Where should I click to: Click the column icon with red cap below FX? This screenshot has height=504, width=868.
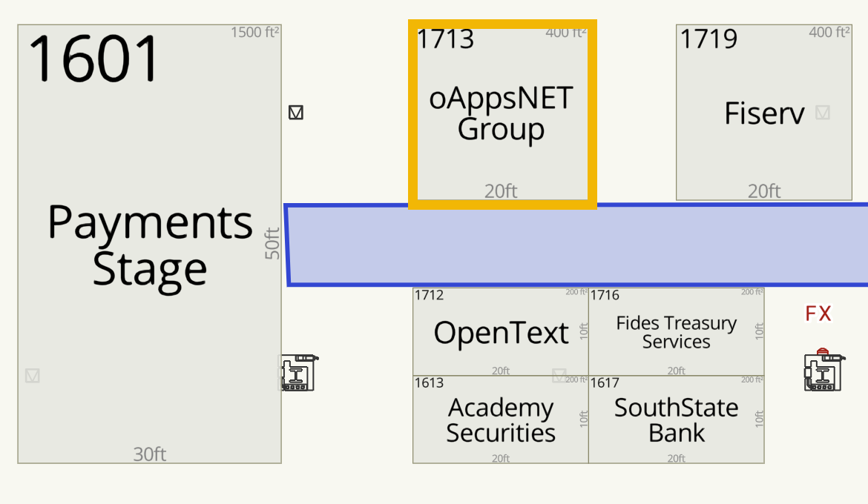click(823, 370)
